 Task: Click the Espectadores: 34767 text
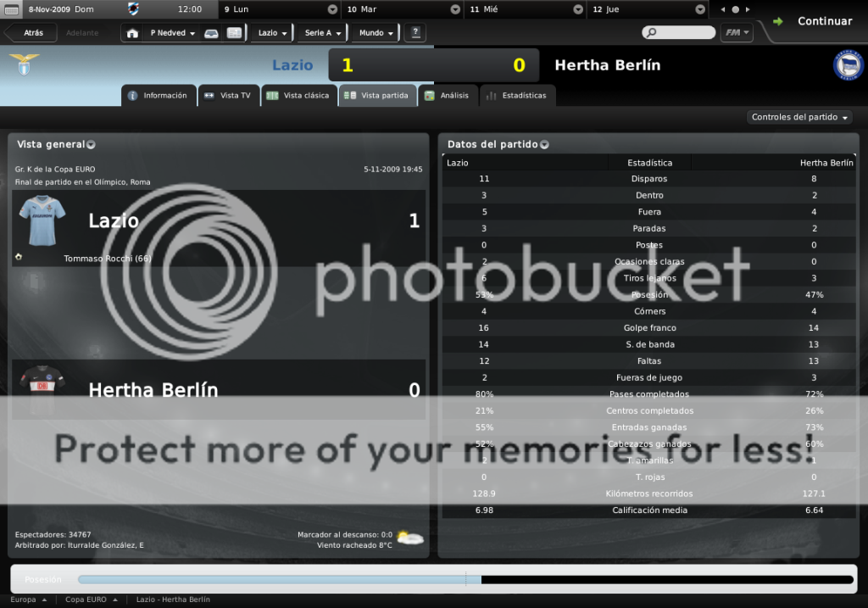tap(53, 535)
